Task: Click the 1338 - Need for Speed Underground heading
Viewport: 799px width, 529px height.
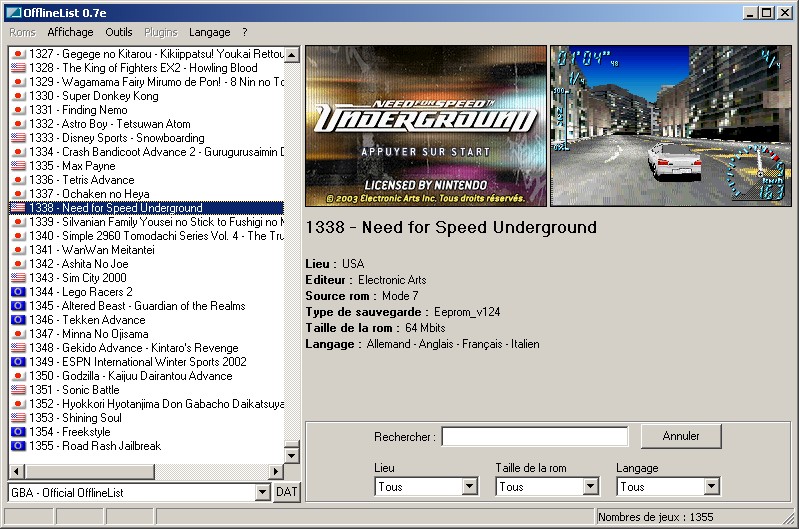Action: coord(451,227)
